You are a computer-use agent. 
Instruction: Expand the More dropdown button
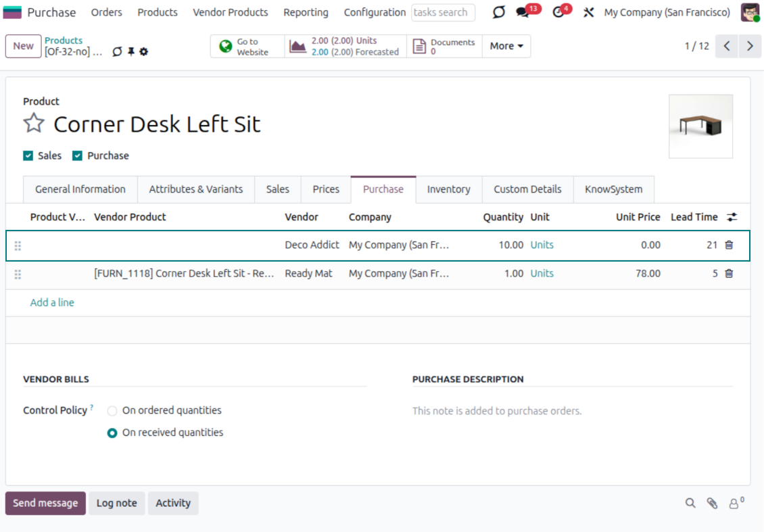[x=506, y=46]
